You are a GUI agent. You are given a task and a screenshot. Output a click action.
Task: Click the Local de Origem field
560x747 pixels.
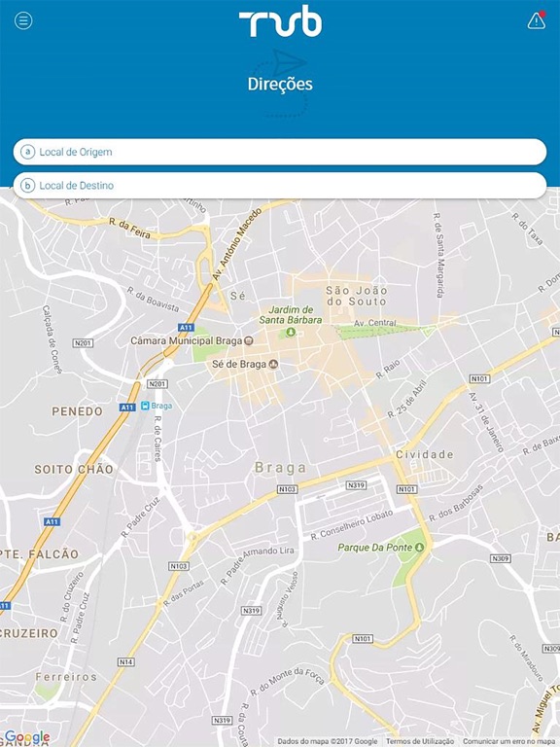(280, 152)
